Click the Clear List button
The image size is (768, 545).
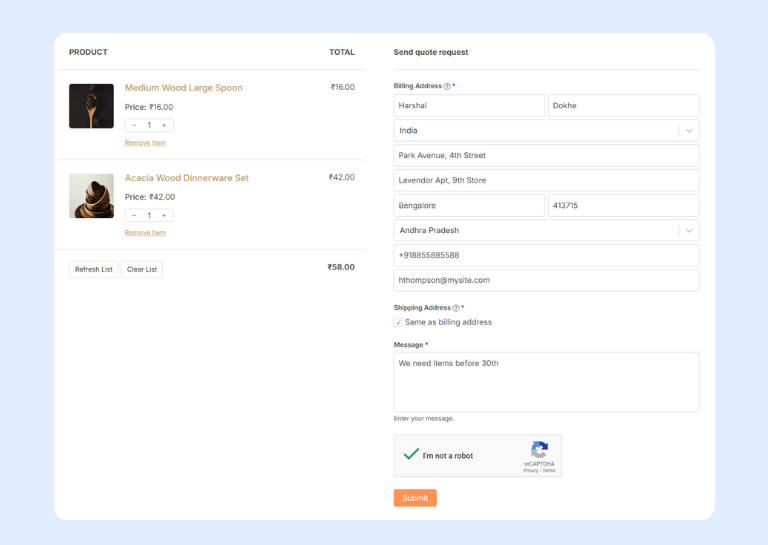click(142, 269)
